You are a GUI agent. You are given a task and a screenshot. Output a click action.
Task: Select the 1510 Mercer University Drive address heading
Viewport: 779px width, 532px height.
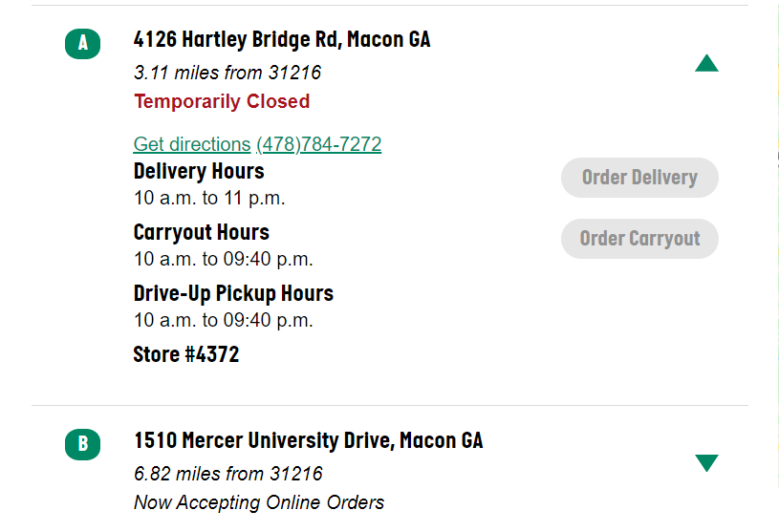308,440
